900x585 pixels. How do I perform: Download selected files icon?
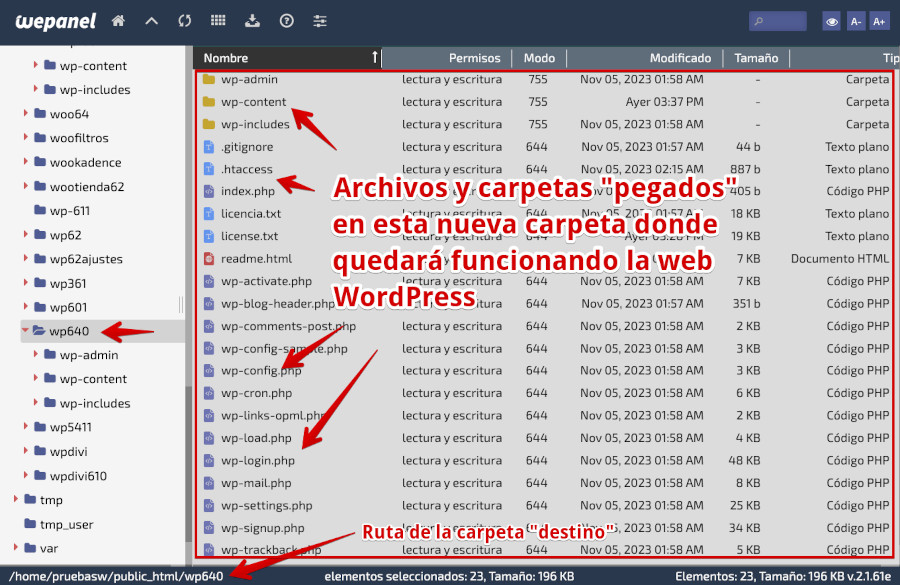[253, 21]
